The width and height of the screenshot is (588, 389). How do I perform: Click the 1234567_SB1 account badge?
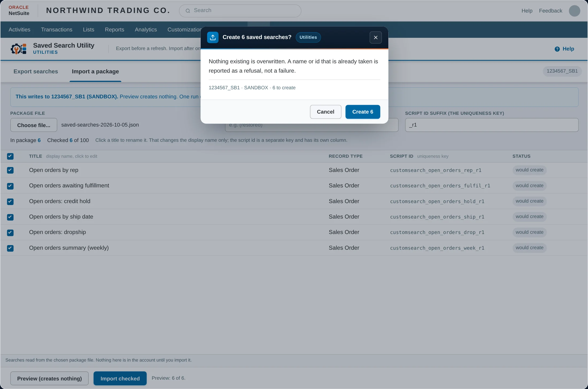point(562,71)
